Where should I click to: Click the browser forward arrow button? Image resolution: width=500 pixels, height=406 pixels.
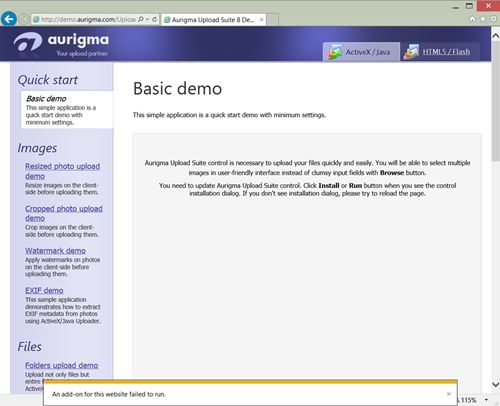(24, 19)
